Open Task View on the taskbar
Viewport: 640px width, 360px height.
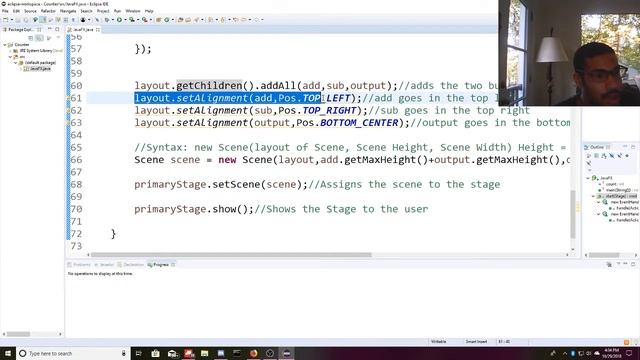click(x=139, y=353)
